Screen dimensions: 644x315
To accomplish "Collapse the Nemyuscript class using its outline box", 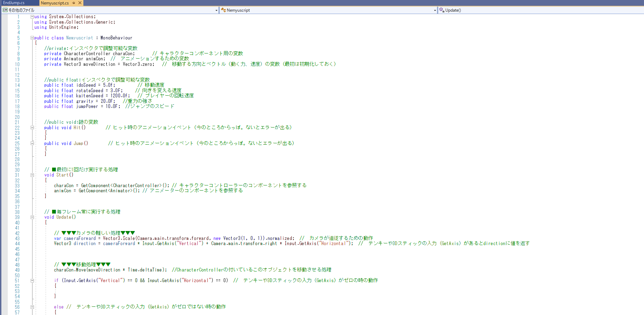I will (x=32, y=38).
